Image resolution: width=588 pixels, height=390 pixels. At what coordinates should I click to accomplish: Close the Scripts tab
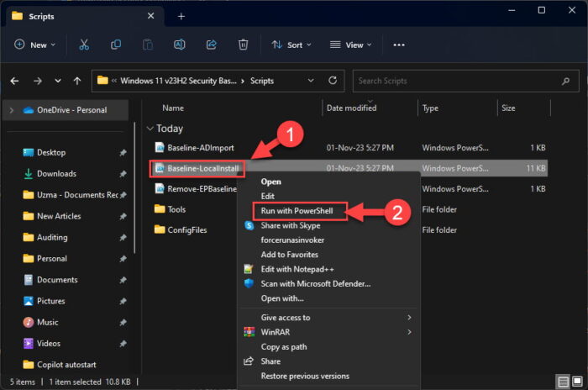pos(150,16)
